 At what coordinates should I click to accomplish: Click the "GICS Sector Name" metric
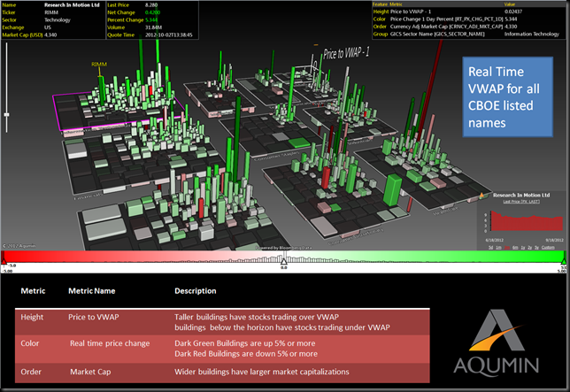tap(437, 34)
